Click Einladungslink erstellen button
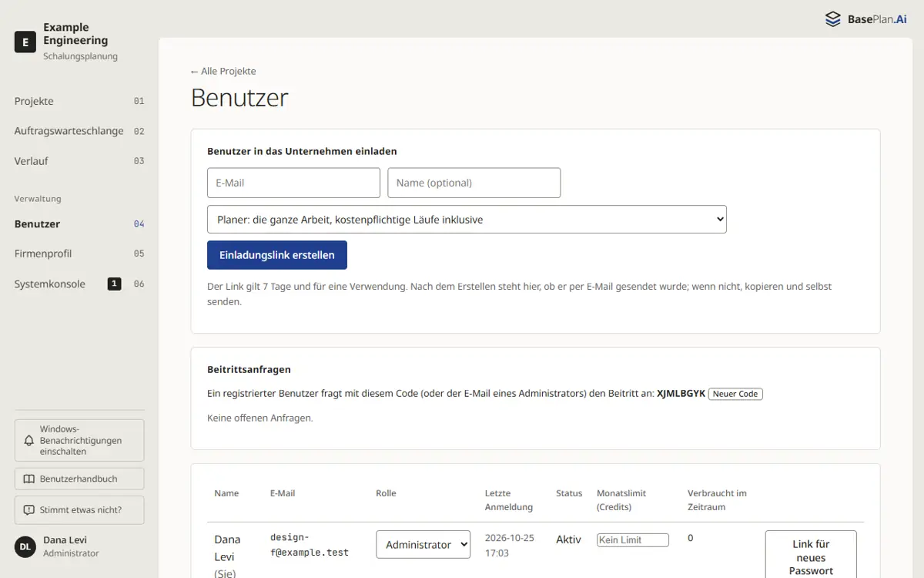 [x=277, y=255]
